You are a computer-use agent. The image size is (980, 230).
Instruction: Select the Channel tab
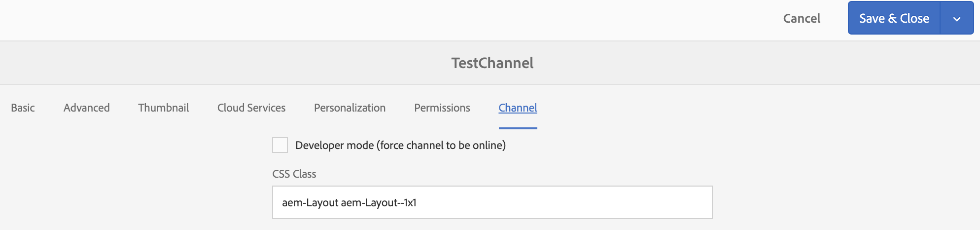(x=518, y=108)
